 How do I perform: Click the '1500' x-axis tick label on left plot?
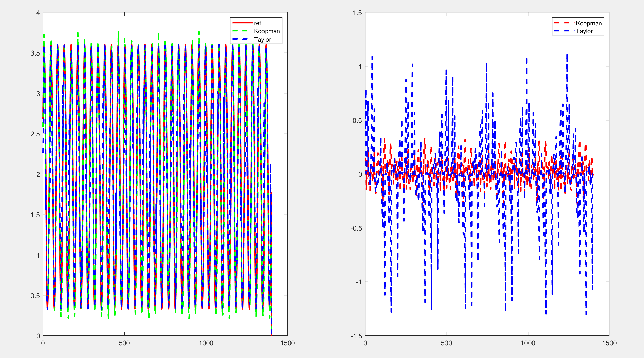click(x=287, y=343)
